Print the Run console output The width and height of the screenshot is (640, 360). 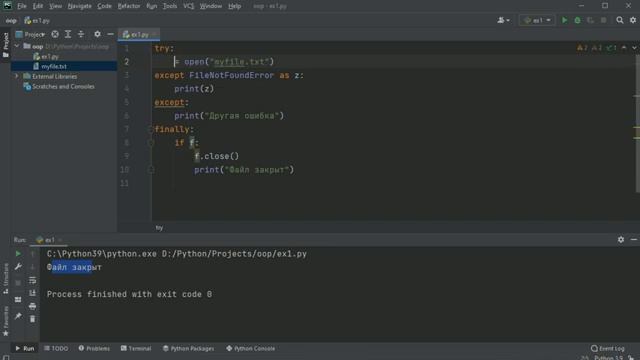[32, 306]
